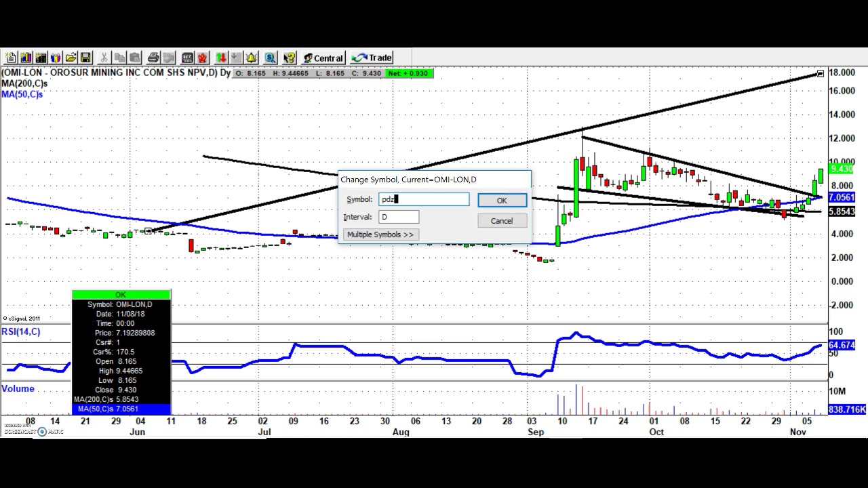Click the Price: 7.19289808 data row
This screenshot has width=868, height=488.
121,333
